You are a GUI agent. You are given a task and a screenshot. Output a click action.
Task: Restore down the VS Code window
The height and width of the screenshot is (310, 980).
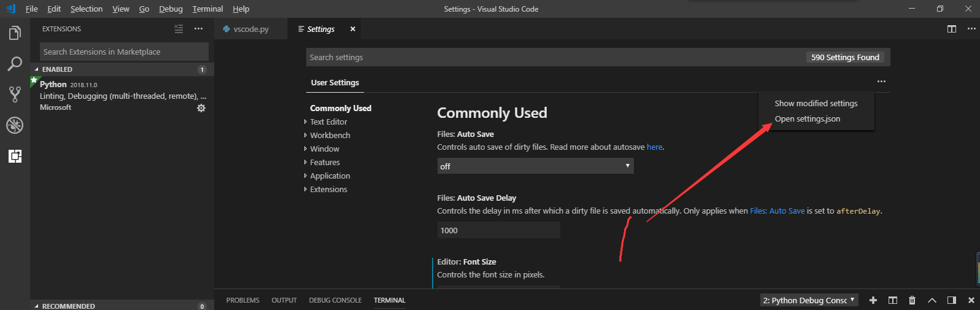coord(940,9)
